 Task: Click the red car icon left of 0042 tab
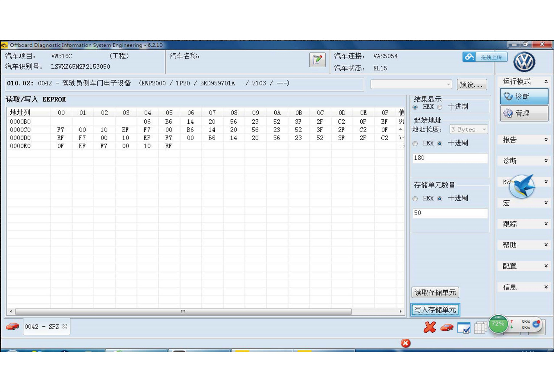[13, 326]
